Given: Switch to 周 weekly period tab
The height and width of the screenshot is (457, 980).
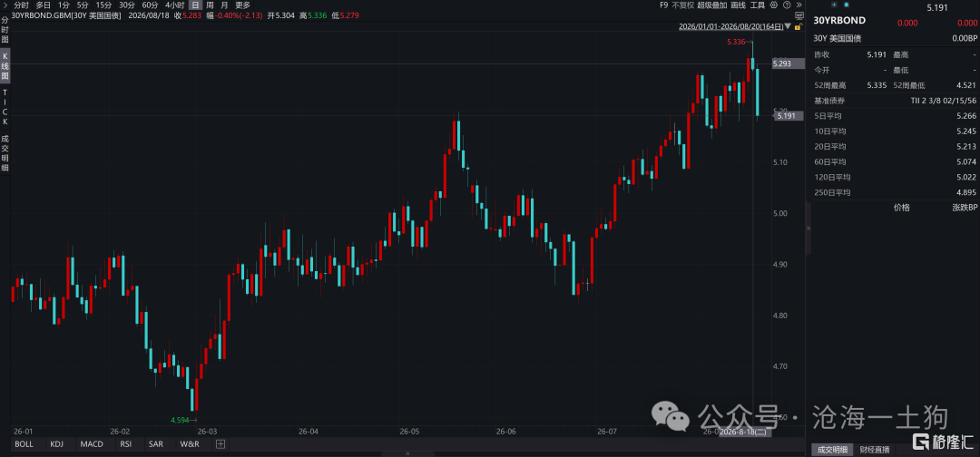Looking at the screenshot, I should pos(210,5).
